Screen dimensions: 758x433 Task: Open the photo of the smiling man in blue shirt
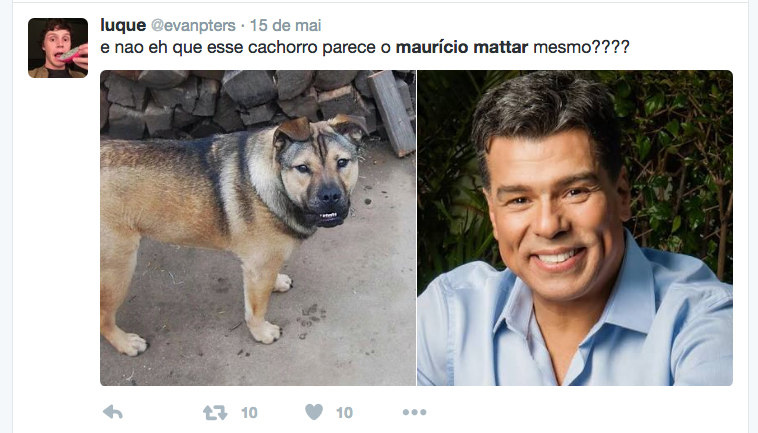[x=575, y=228]
